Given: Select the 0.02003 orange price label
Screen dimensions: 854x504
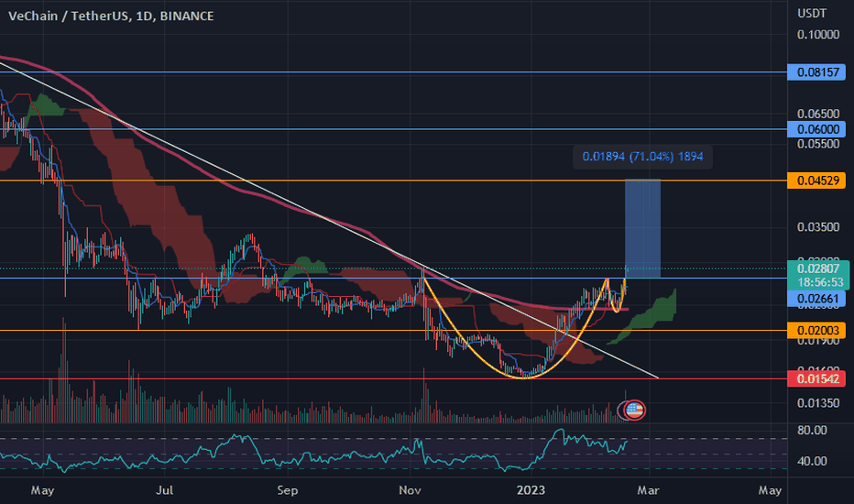Looking at the screenshot, I should (816, 330).
